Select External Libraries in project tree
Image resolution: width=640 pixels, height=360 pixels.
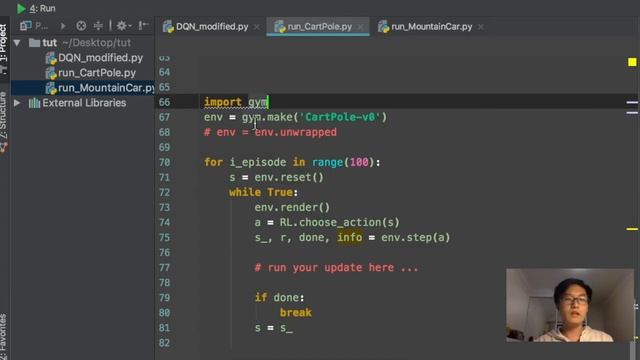84,103
